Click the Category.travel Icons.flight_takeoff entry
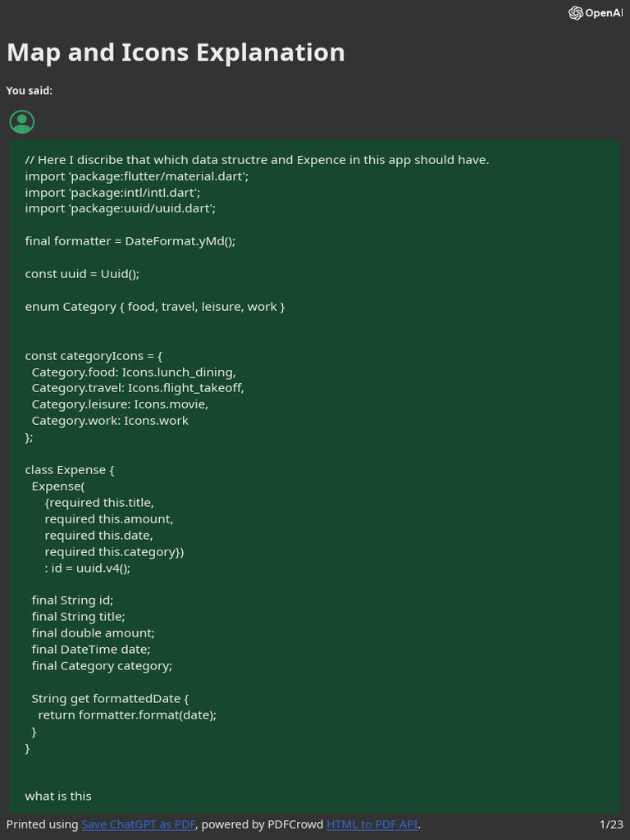 [x=138, y=387]
